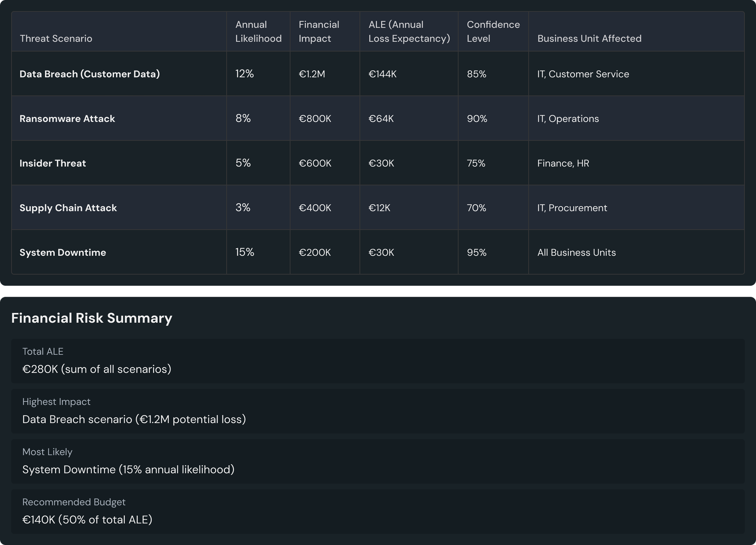Click the Confidence Level column header
Image resolution: width=756 pixels, height=545 pixels.
coord(493,31)
